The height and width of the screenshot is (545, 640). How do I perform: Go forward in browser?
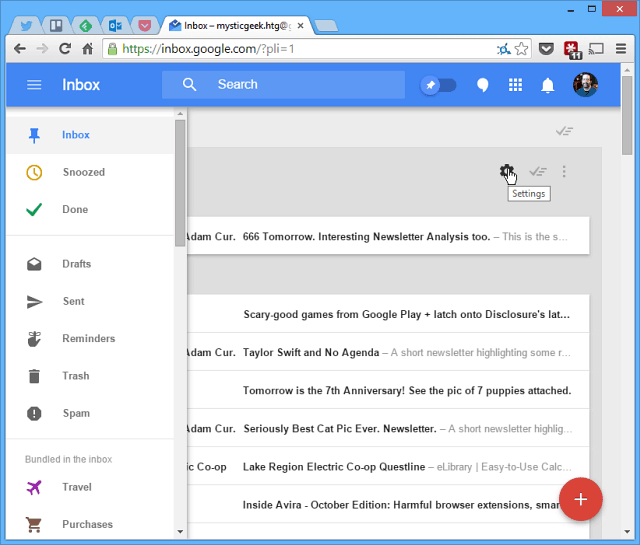point(42,49)
